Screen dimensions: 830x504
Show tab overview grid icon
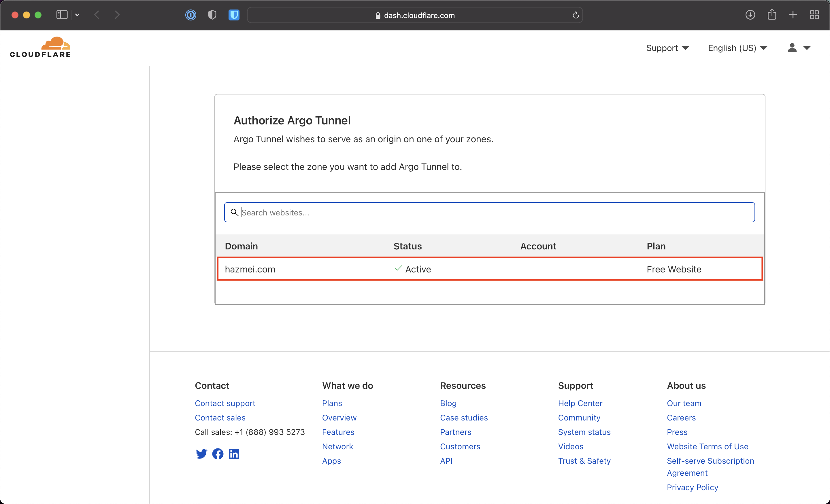coord(814,15)
